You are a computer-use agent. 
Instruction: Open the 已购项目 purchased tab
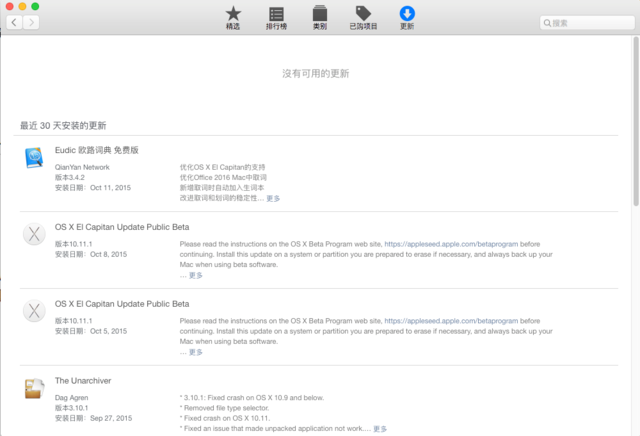coord(363,18)
